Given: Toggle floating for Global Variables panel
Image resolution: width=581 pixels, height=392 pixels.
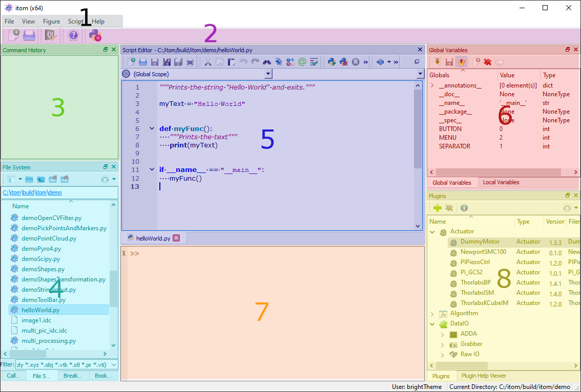Looking at the screenshot, I should click(x=568, y=50).
